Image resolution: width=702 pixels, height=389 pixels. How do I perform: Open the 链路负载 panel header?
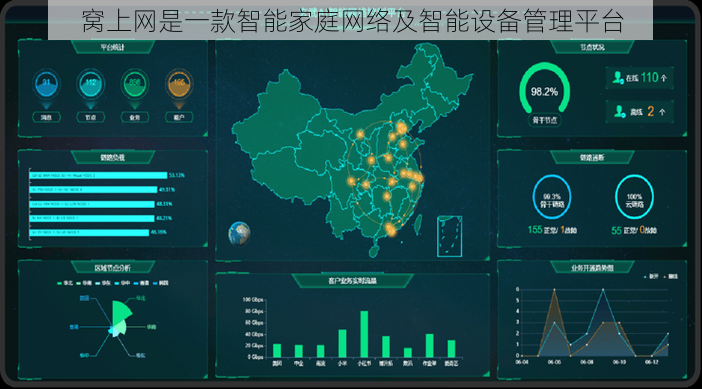coord(112,157)
